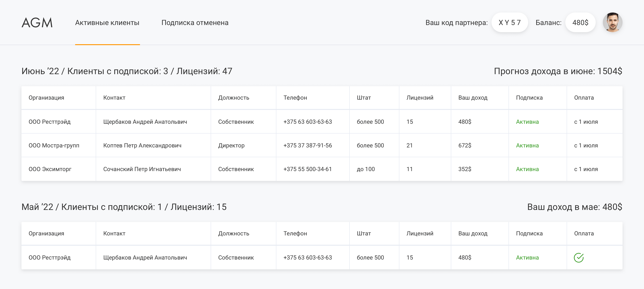Image resolution: width=644 pixels, height=289 pixels.
Task: Click the partner code X Y 5 7 badge
Action: (x=510, y=23)
